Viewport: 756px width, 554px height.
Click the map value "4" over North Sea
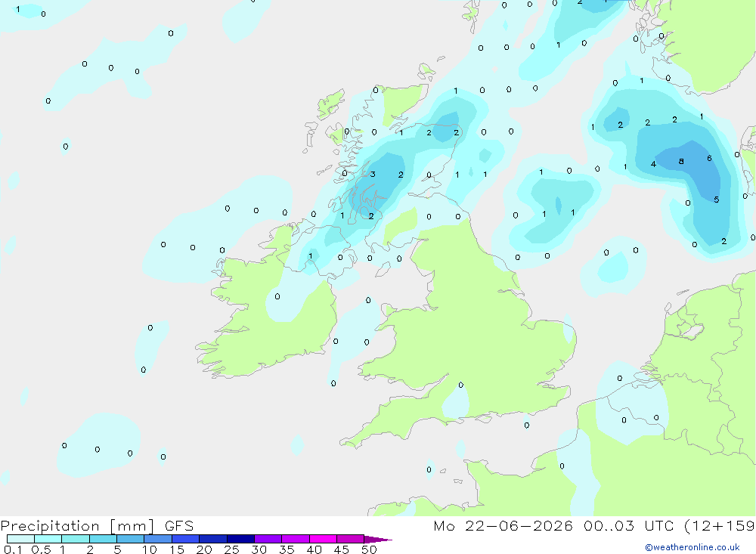(653, 164)
